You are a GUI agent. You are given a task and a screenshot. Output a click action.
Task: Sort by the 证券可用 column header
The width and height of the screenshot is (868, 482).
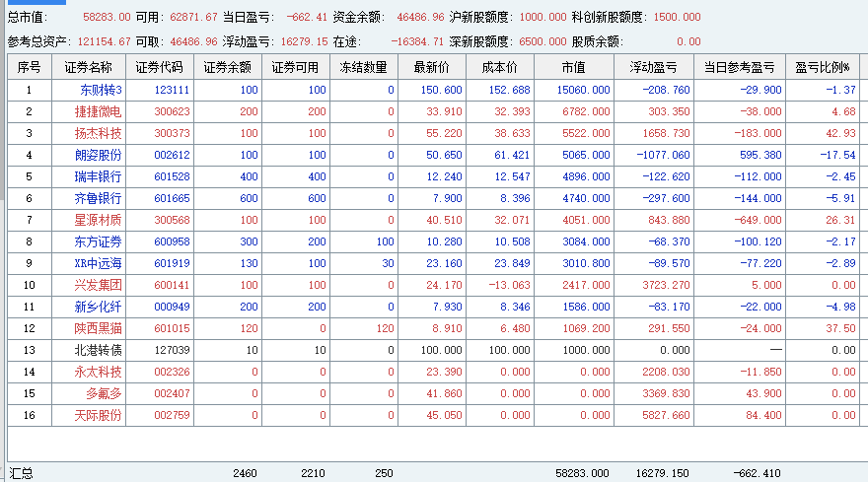296,67
